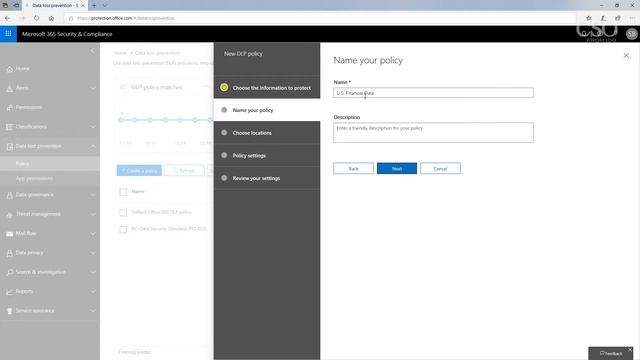Image resolution: width=640 pixels, height=360 pixels.
Task: Click the Next button
Action: tap(397, 169)
